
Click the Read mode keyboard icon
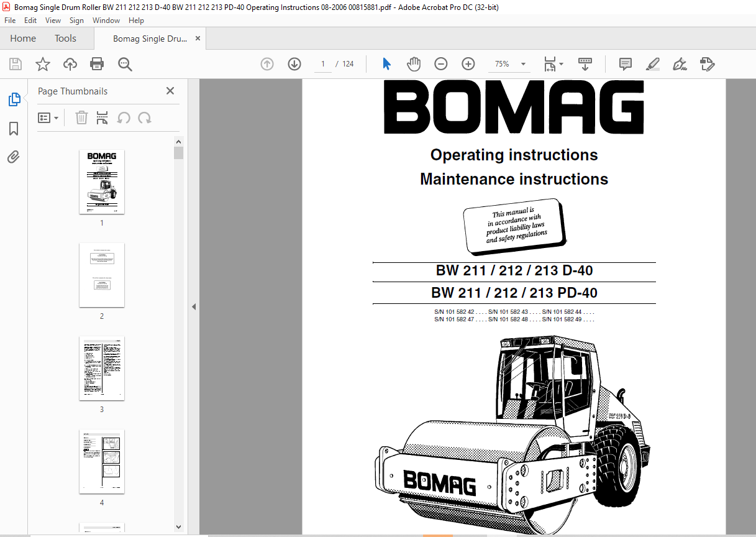pyautogui.click(x=585, y=64)
